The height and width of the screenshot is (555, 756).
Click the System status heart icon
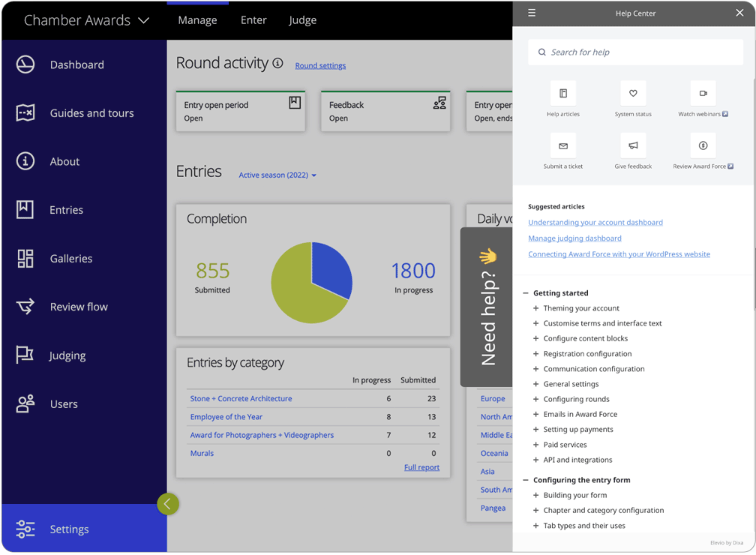[633, 94]
